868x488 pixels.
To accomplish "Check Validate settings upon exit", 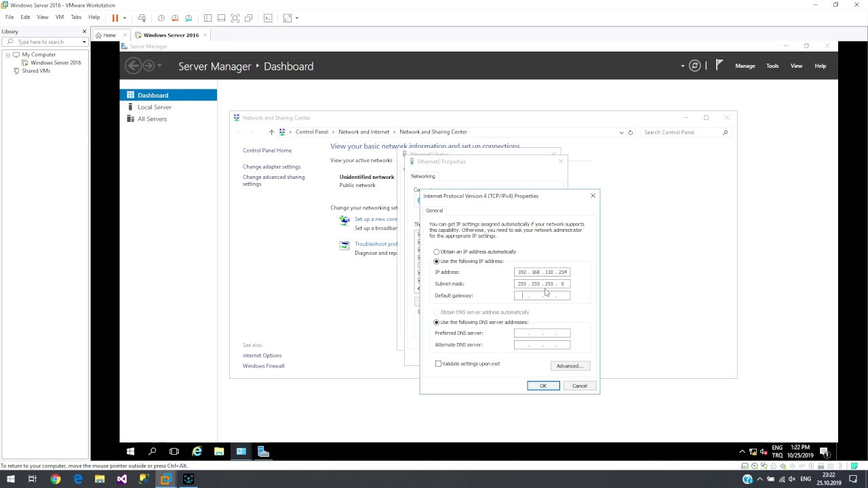I will pos(438,364).
